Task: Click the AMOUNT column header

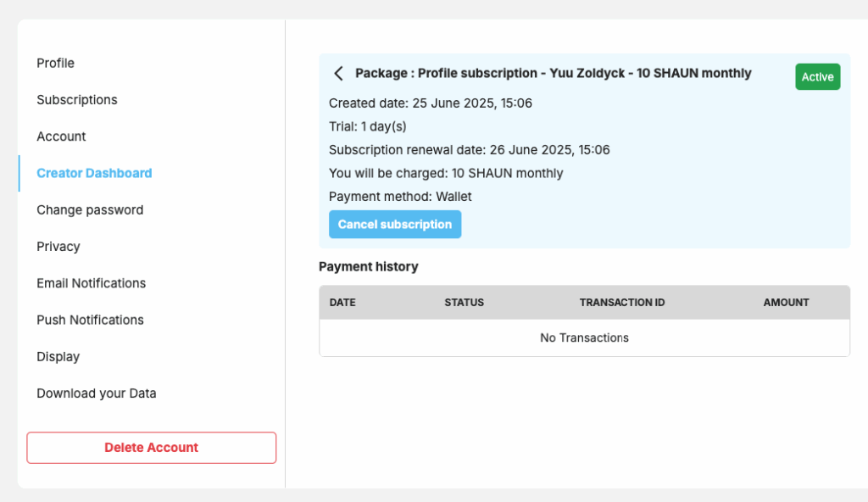Action: click(x=786, y=303)
